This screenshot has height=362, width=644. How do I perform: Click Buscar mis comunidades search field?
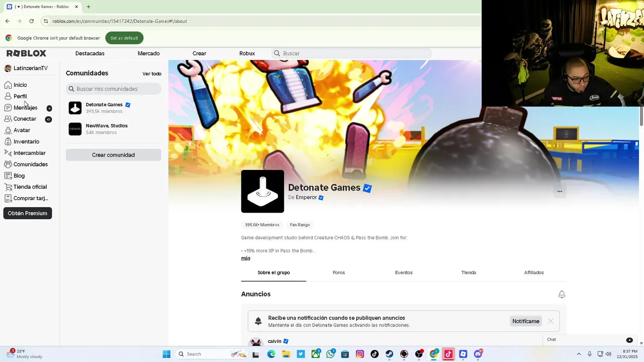tap(113, 89)
